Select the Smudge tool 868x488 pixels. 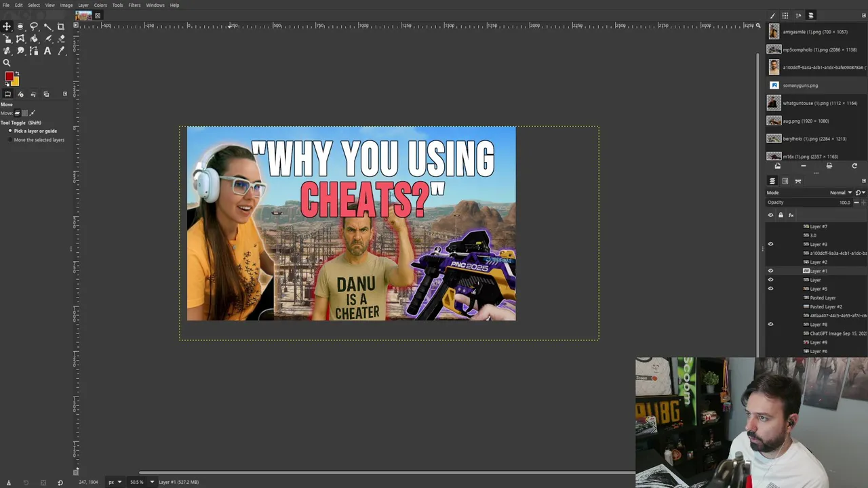coord(20,51)
